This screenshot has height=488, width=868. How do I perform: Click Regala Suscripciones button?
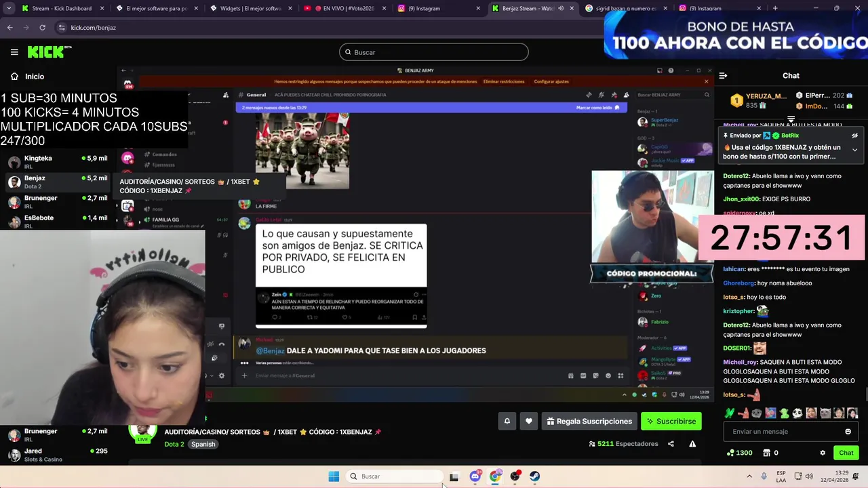click(x=589, y=421)
